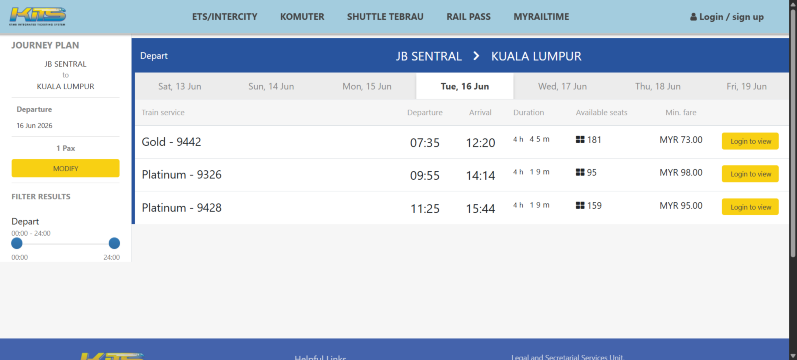Open the ETS/INTERCITY menu
This screenshot has width=797, height=360.
pyautogui.click(x=225, y=17)
